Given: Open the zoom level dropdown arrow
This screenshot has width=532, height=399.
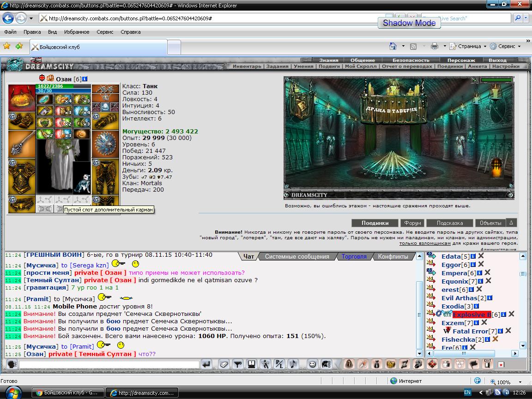Looking at the screenshot, I should [520, 382].
